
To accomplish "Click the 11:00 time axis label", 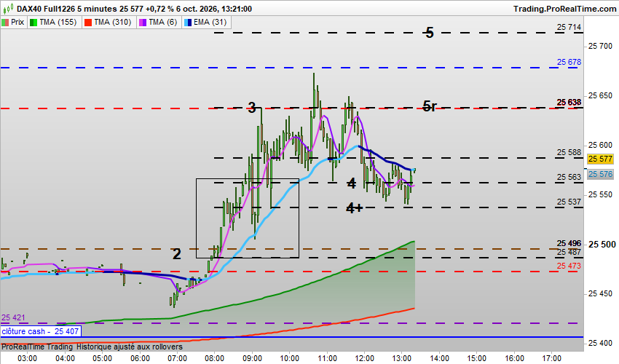I will pos(327,358).
